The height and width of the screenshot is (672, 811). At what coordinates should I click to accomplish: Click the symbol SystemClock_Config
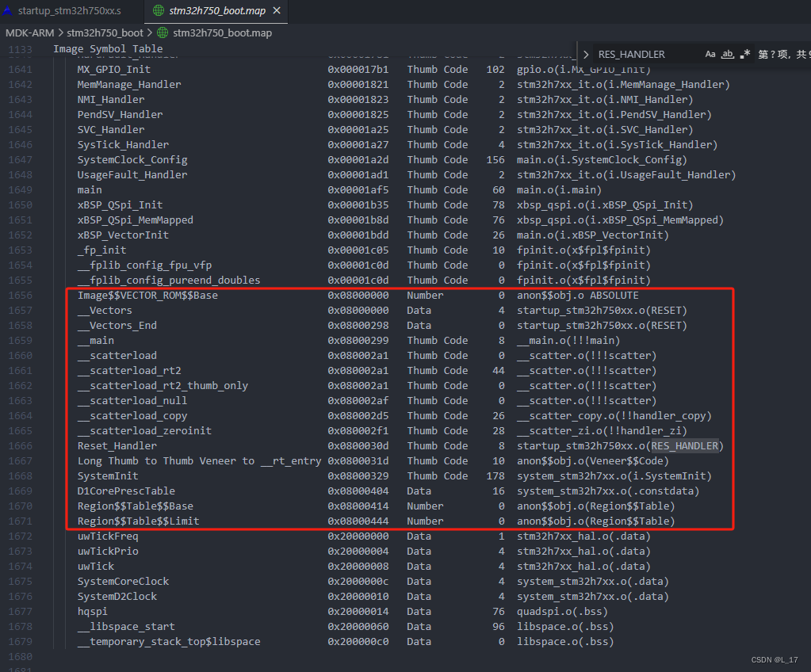[132, 160]
